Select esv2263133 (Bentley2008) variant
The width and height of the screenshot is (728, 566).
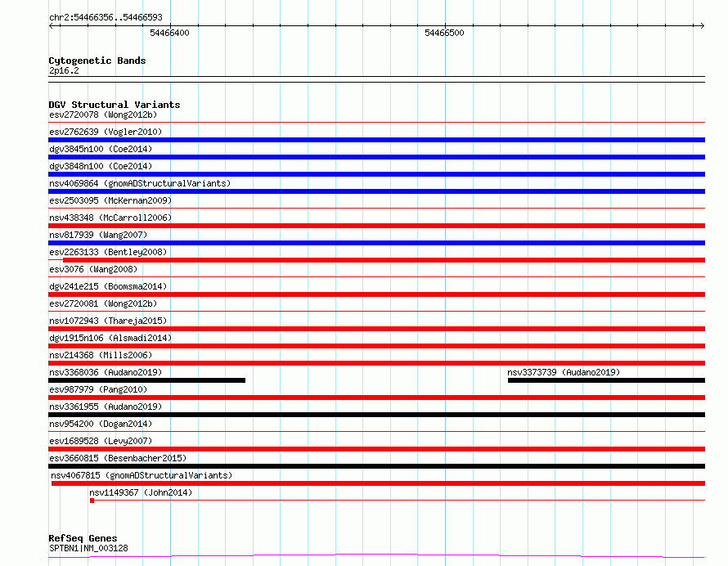108,252
